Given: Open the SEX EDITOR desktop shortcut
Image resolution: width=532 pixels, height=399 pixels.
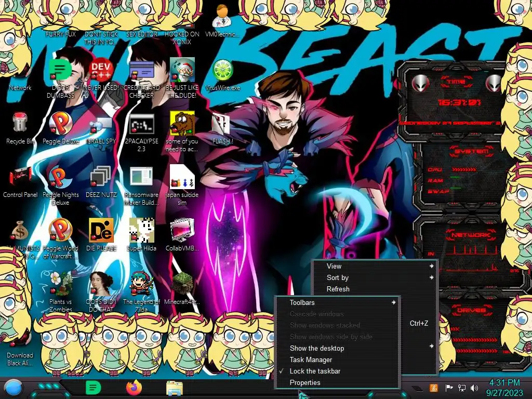Looking at the screenshot, I should (x=141, y=34).
